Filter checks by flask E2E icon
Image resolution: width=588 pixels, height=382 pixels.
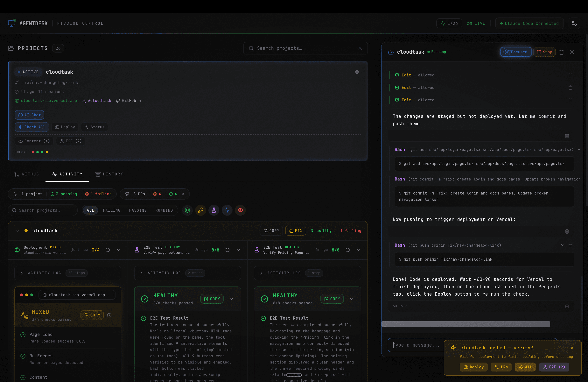(214, 210)
